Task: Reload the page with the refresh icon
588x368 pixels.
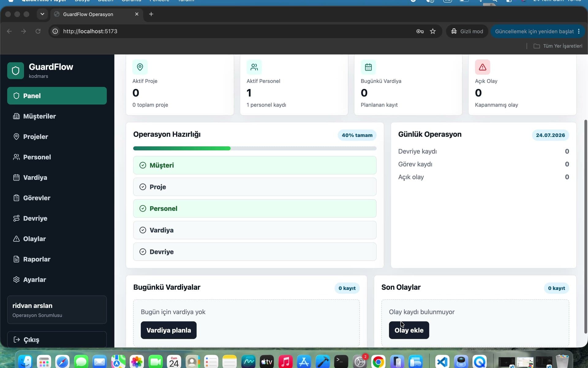Action: click(38, 31)
